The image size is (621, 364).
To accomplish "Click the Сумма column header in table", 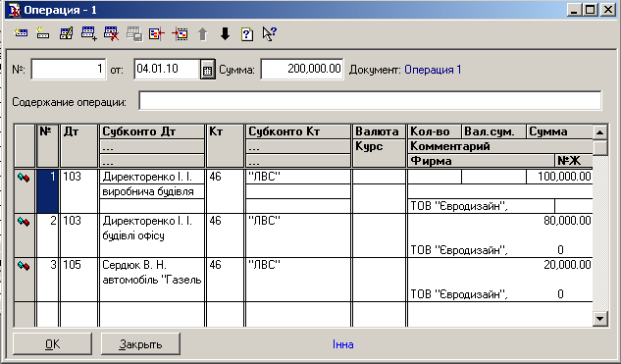I will [559, 131].
